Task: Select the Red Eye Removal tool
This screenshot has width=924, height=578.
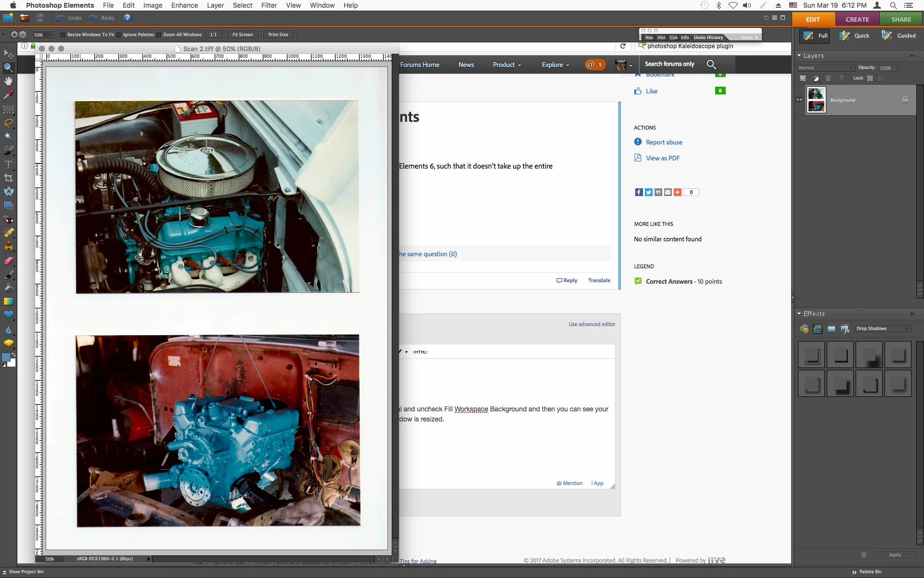Action: coord(8,220)
